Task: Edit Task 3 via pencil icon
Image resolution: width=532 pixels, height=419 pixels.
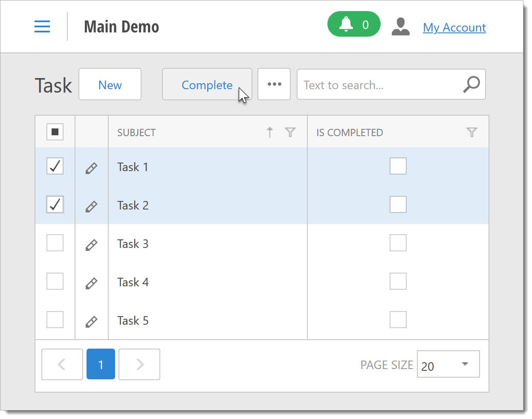Action: click(x=91, y=244)
